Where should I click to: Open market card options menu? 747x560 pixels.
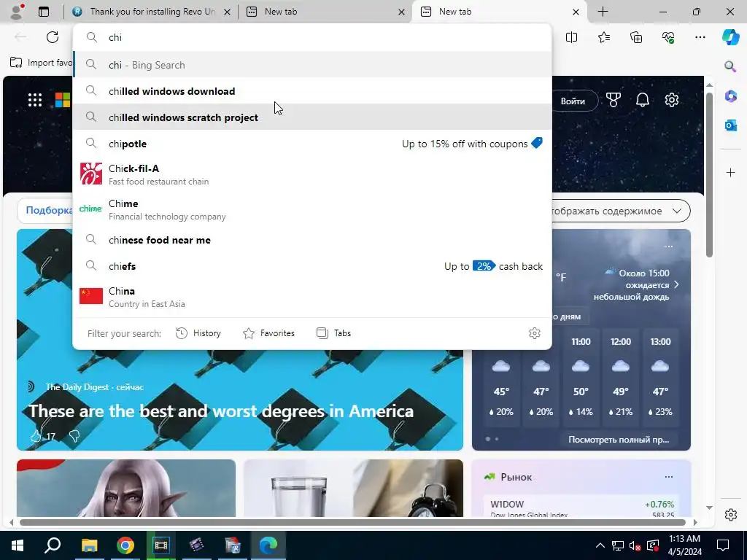[x=668, y=477]
